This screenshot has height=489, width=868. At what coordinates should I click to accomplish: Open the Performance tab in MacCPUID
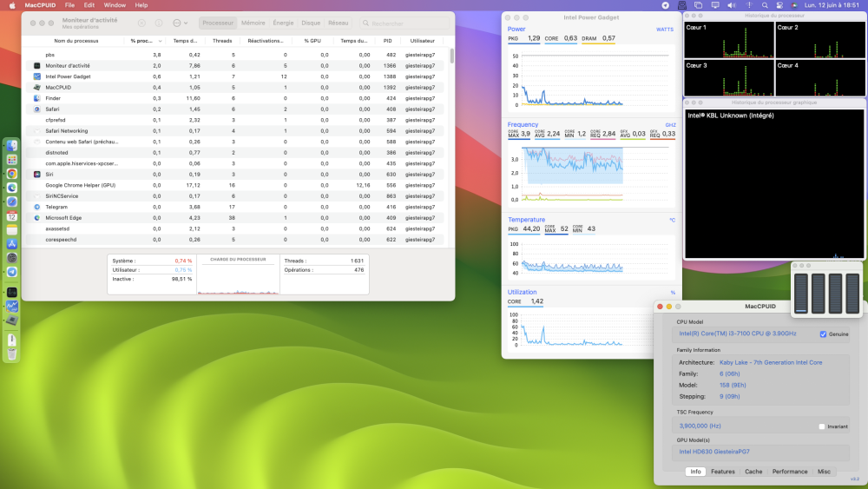[x=790, y=472]
